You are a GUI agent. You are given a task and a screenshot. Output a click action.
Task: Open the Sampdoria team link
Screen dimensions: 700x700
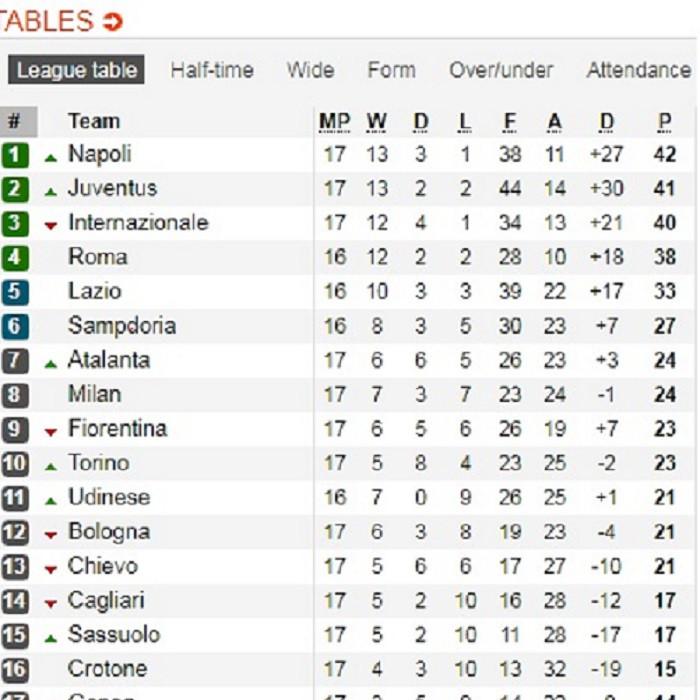click(121, 325)
